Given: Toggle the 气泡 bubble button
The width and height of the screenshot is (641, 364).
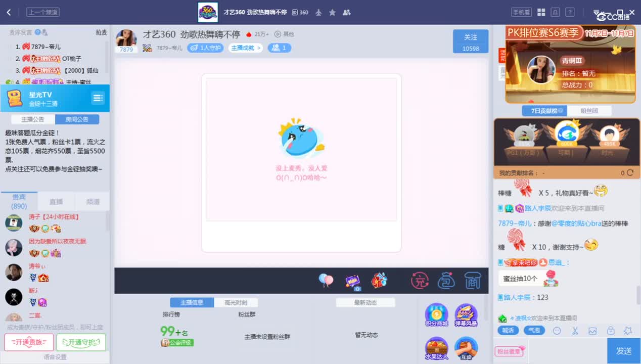Looking at the screenshot, I should tap(534, 330).
